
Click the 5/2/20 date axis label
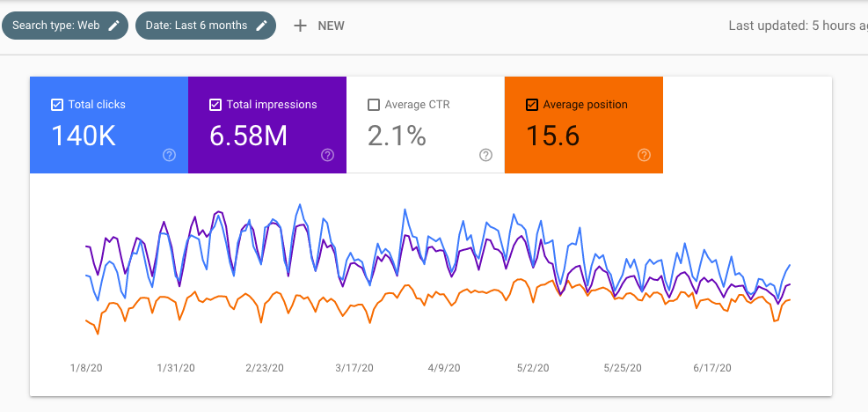coord(533,368)
